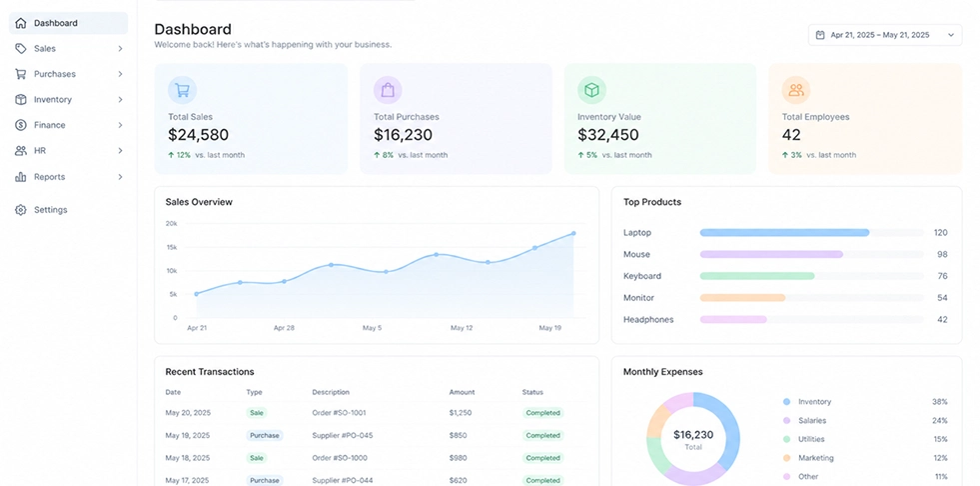This screenshot has height=486, width=980.
Task: Click the Total Employees value 42
Action: click(x=791, y=134)
